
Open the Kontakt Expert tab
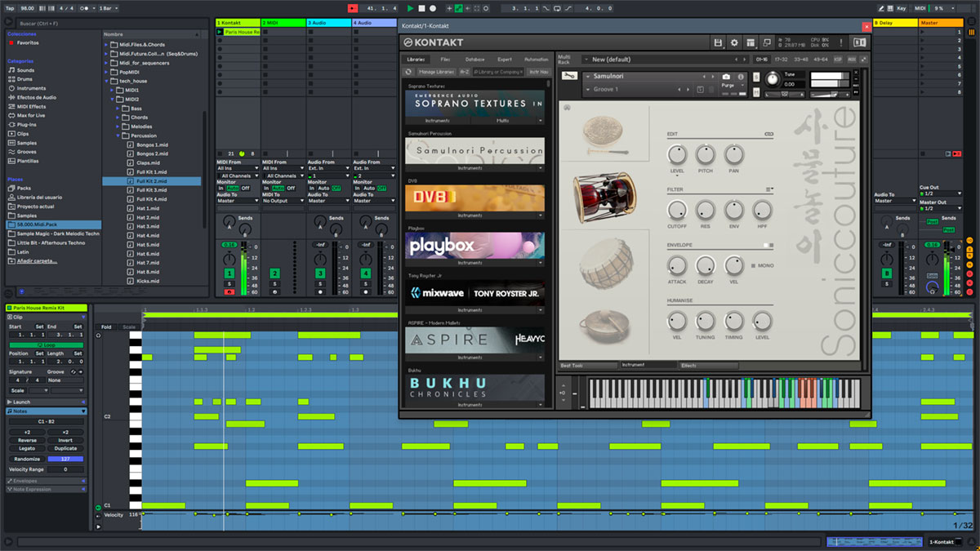pyautogui.click(x=505, y=60)
